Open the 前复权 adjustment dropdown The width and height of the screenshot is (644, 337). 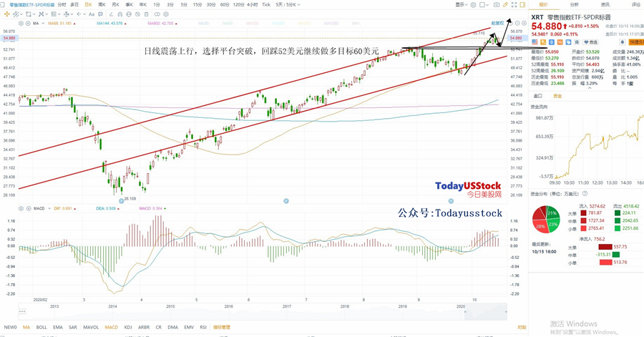498,23
